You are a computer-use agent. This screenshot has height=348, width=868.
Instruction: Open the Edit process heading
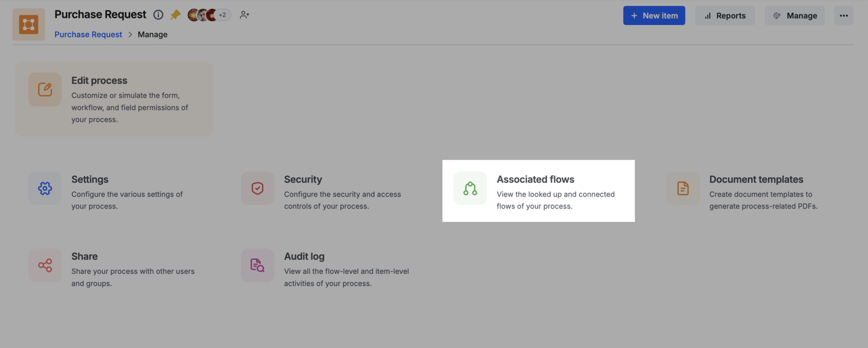tap(99, 80)
